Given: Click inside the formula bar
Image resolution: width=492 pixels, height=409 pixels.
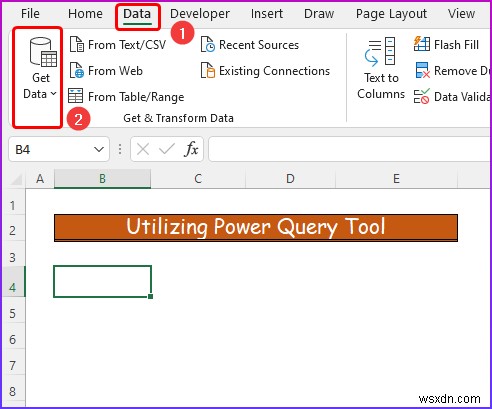Looking at the screenshot, I should [350, 149].
